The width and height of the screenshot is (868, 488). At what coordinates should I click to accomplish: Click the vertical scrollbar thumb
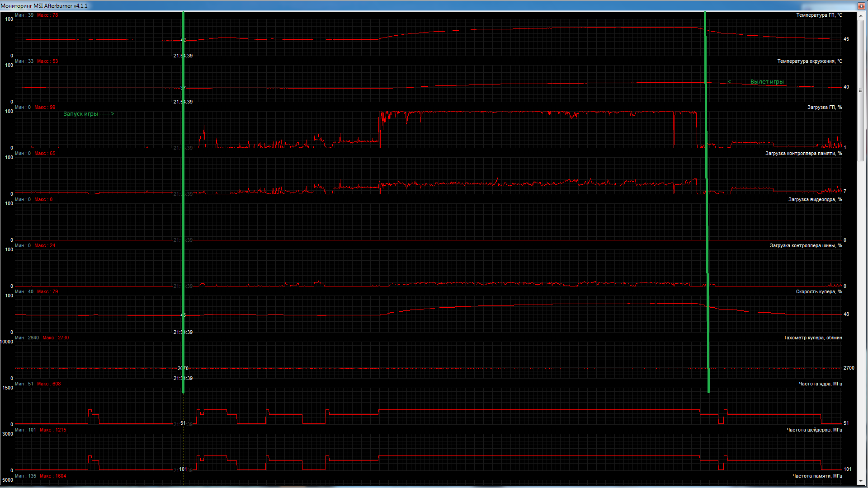coord(861,90)
